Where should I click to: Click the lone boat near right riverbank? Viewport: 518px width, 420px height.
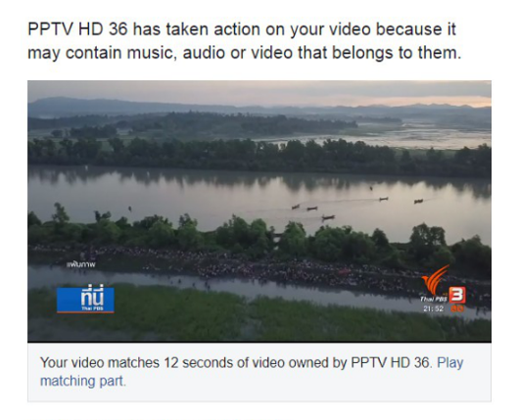[418, 201]
